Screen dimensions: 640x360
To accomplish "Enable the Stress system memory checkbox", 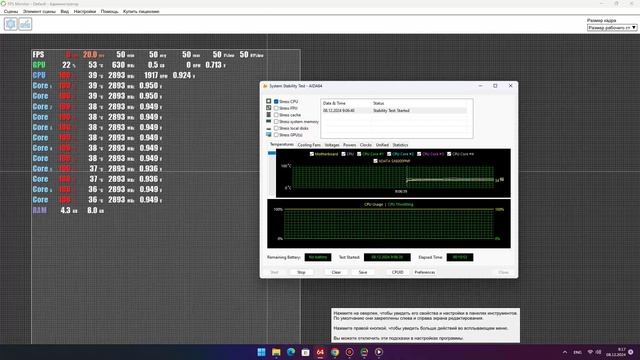I will 276,121.
